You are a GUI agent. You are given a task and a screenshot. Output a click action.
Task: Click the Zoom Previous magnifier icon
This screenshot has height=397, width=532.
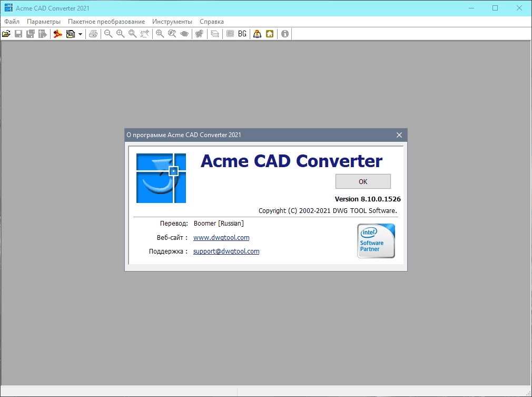172,34
